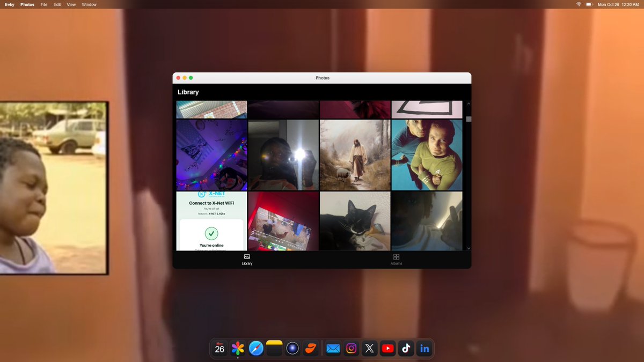Screen dimensions: 644x362
Task: Open the X app in the dock
Action: [x=369, y=349]
